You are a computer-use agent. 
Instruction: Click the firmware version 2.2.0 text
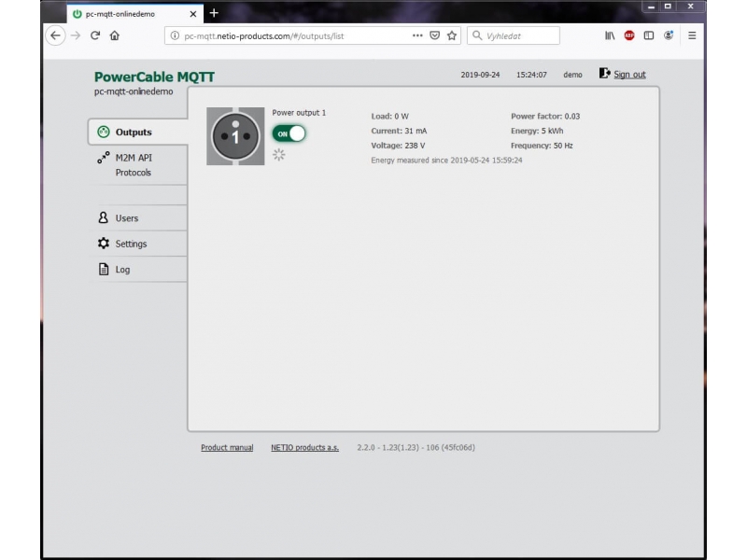[416, 448]
